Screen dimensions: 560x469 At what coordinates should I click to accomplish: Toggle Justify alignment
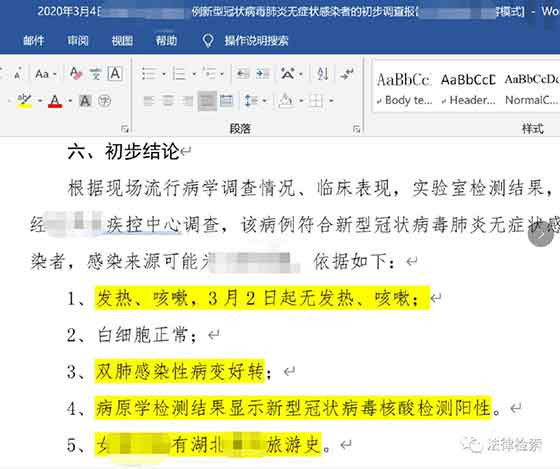(x=208, y=101)
